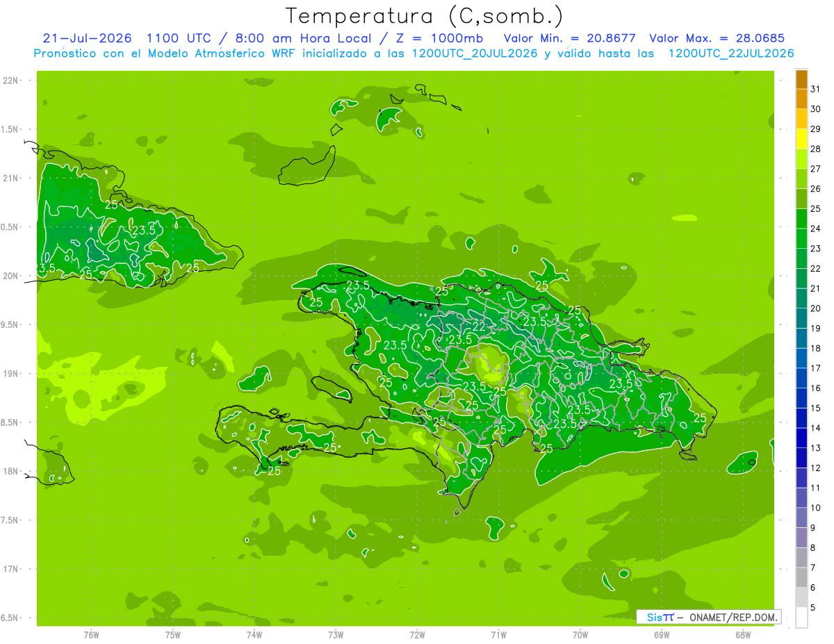Click the '19N' latitude axis label
Image resolution: width=834 pixels, height=644 pixels.
(x=11, y=373)
